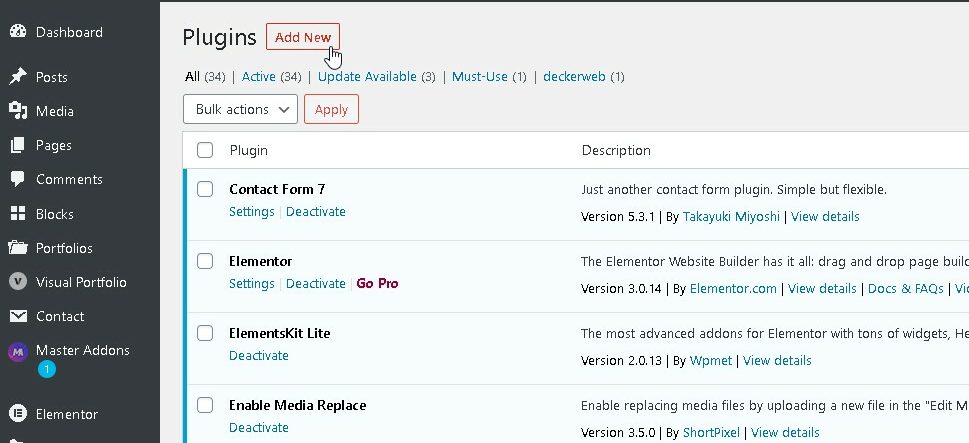The image size is (969, 443).
Task: Check the ElementsKit Lite plugin checkbox
Action: point(205,333)
